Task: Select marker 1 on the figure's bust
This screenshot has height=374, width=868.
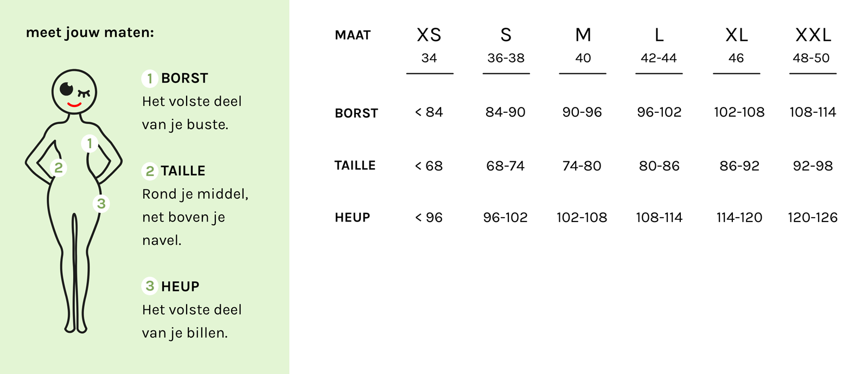Action: 90,143
